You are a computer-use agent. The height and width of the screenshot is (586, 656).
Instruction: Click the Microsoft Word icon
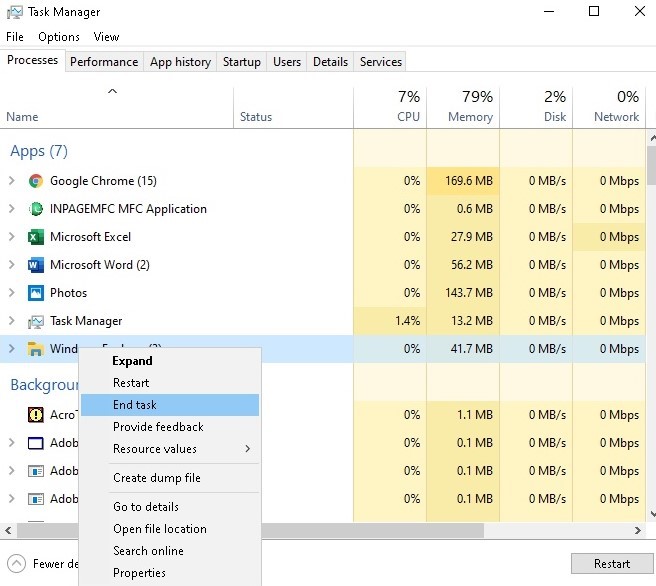click(36, 265)
